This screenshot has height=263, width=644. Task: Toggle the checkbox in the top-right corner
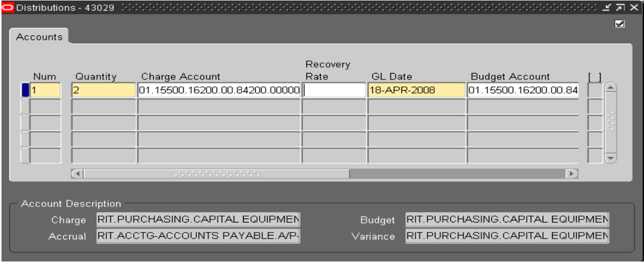620,23
